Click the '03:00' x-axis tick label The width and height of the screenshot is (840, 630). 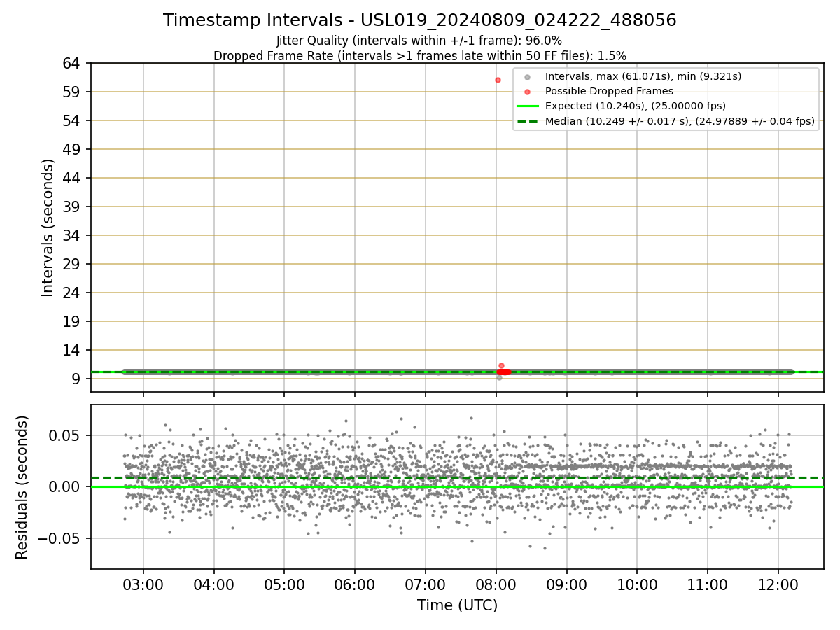coord(143,584)
